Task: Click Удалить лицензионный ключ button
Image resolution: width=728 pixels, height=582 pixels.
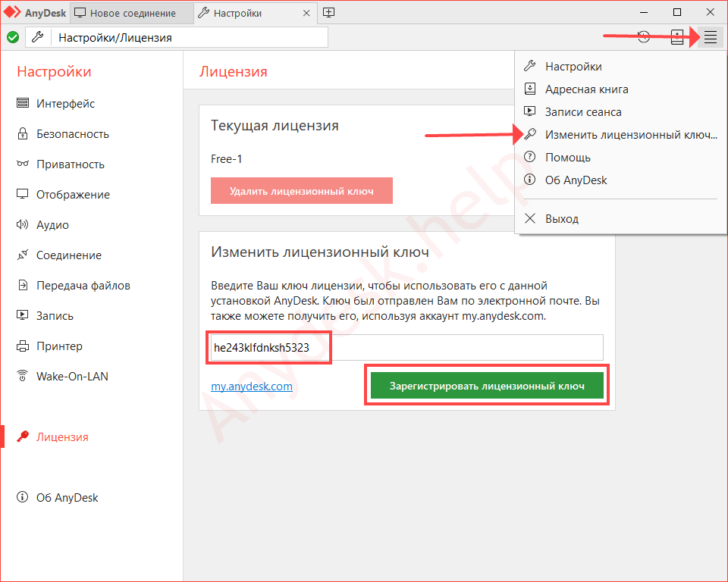Action: pyautogui.click(x=301, y=191)
